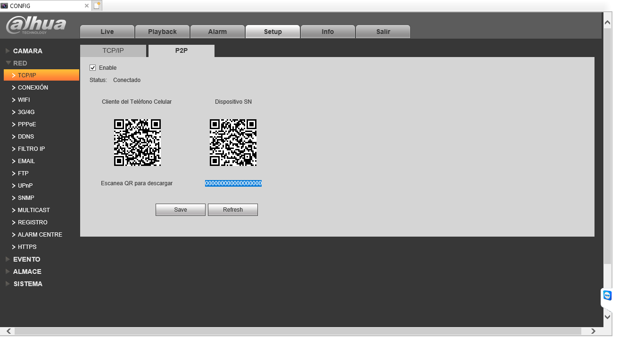Click the Save button

point(181,210)
